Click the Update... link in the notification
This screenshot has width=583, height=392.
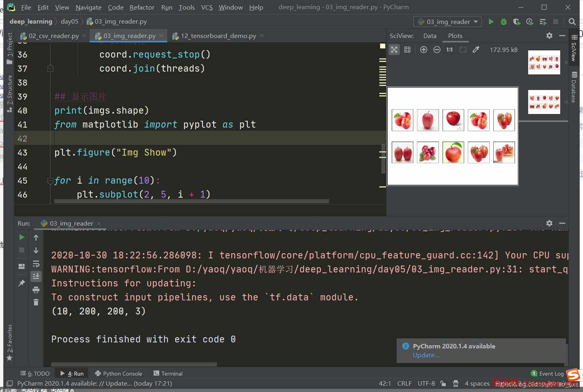coord(426,355)
